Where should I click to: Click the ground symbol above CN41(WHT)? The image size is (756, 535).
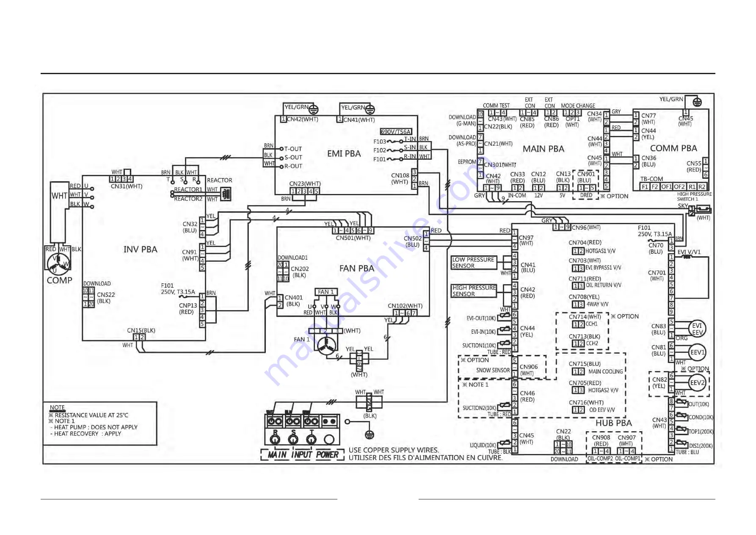point(370,109)
